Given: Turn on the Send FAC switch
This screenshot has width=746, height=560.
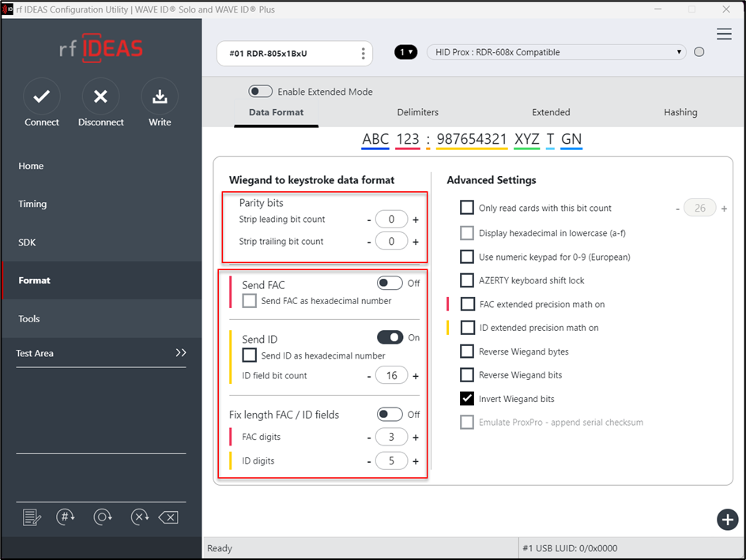Looking at the screenshot, I should (390, 284).
